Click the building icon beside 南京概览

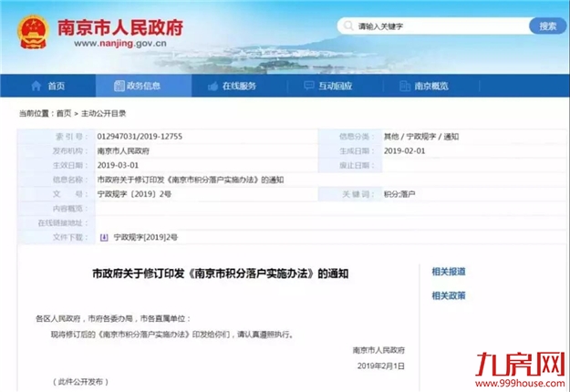[405, 86]
